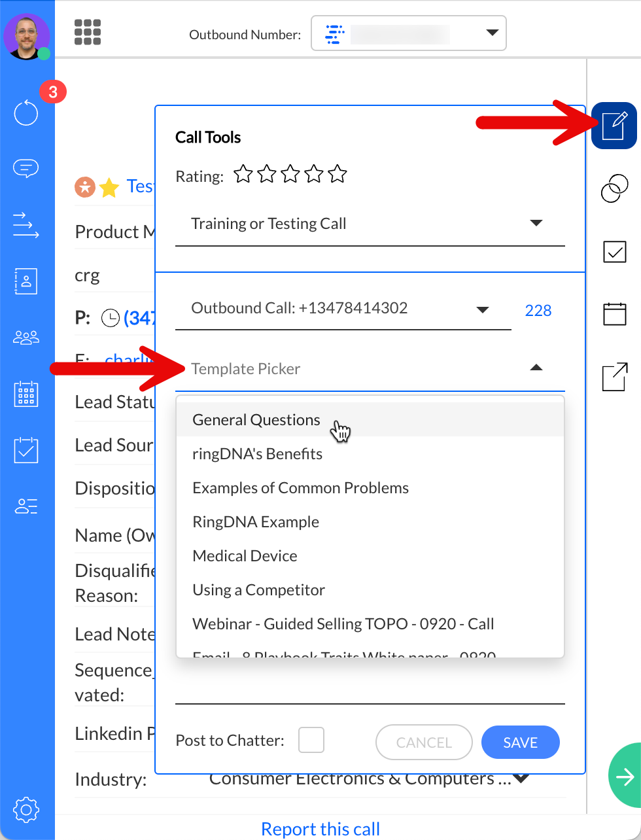This screenshot has width=641, height=840.
Task: Open the calendar icon in right panel
Action: (614, 314)
